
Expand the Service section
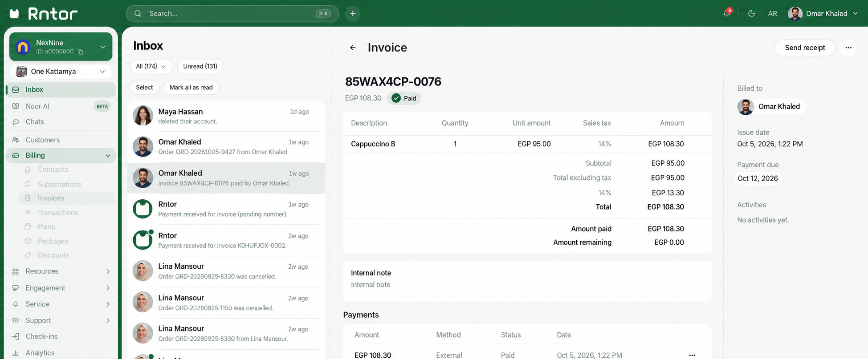click(61, 304)
